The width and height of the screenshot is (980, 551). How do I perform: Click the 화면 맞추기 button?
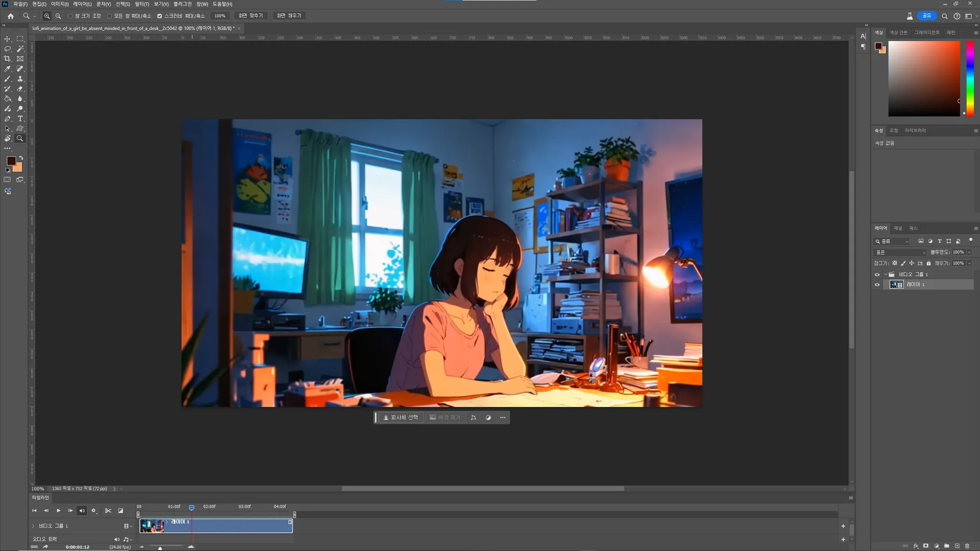pos(251,16)
